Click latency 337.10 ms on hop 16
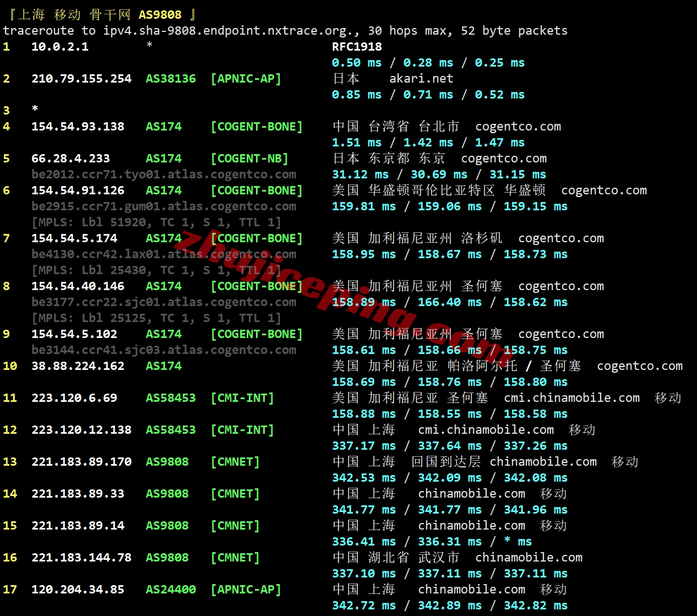This screenshot has width=697, height=616. pyautogui.click(x=364, y=574)
